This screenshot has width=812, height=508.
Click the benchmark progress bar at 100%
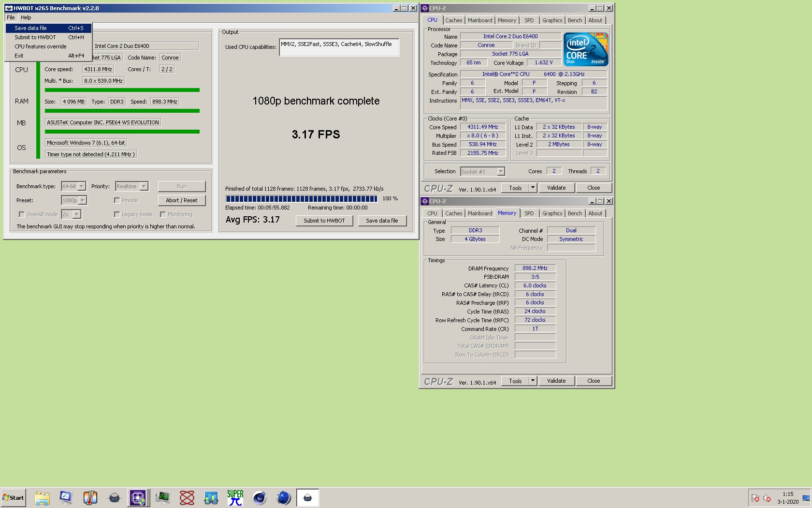click(301, 199)
